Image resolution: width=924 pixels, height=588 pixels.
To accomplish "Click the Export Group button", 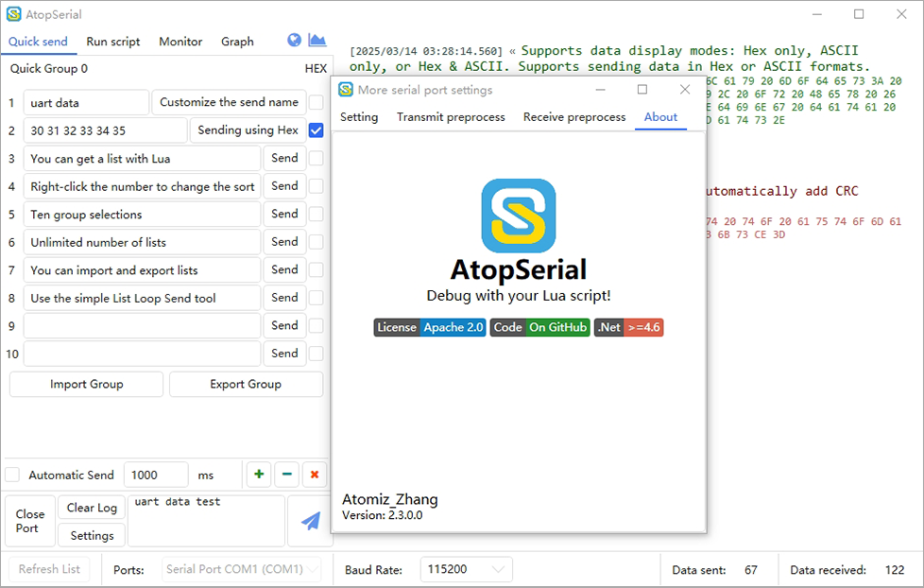I will point(246,384).
